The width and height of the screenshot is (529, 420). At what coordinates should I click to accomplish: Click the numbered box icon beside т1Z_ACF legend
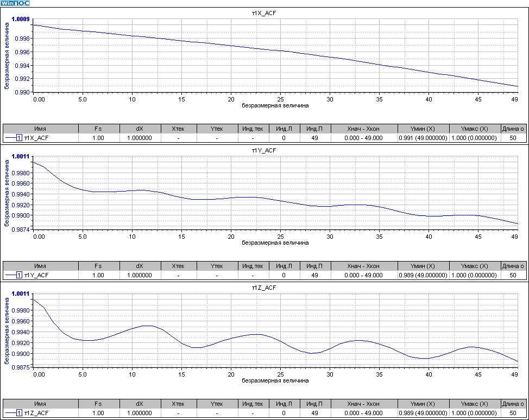click(20, 413)
